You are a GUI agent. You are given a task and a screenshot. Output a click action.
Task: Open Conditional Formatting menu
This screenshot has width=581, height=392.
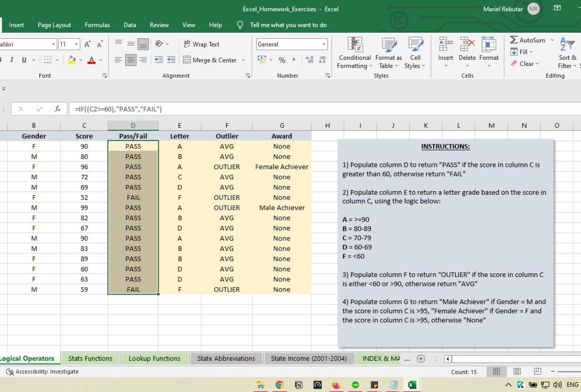(355, 53)
